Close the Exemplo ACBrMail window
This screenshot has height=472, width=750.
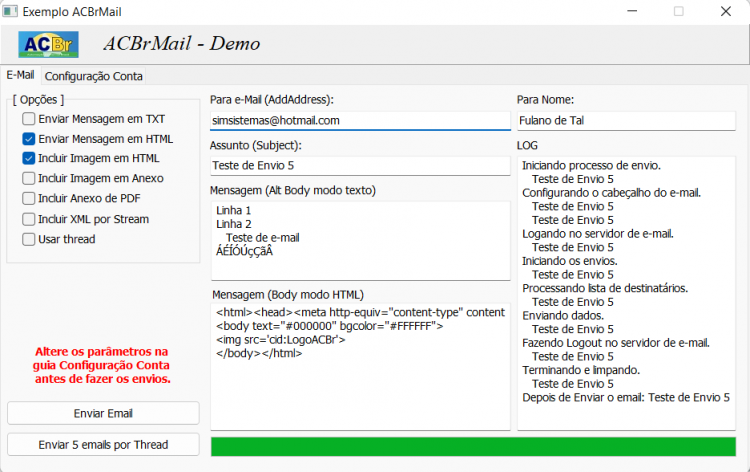click(x=726, y=11)
